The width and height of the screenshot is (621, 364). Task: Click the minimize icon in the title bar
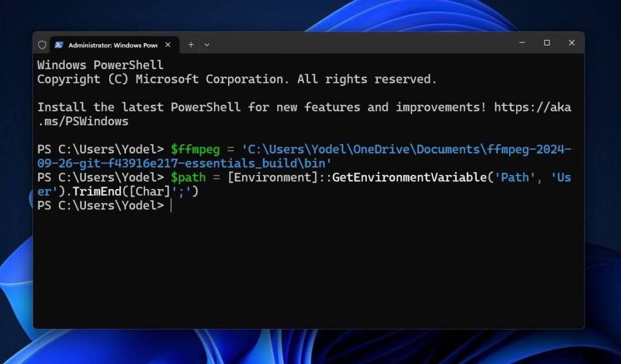click(522, 43)
